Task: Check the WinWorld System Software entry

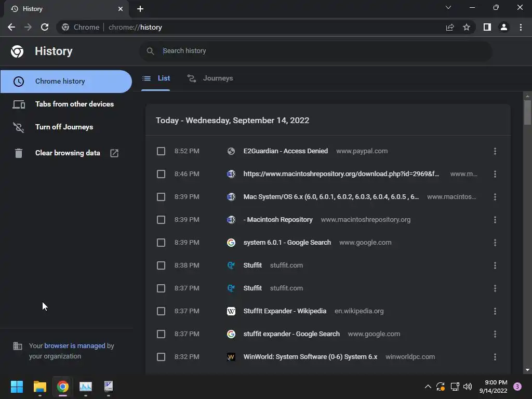Action: [x=161, y=357]
